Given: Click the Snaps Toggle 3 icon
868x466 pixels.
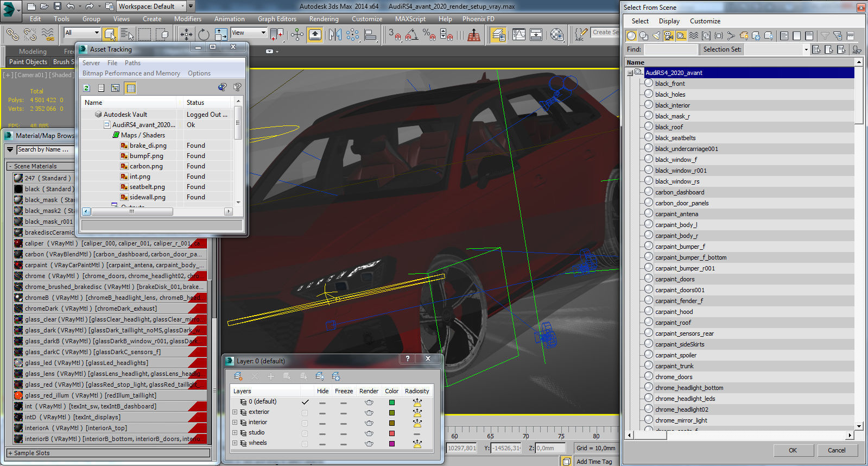Looking at the screenshot, I should point(395,35).
